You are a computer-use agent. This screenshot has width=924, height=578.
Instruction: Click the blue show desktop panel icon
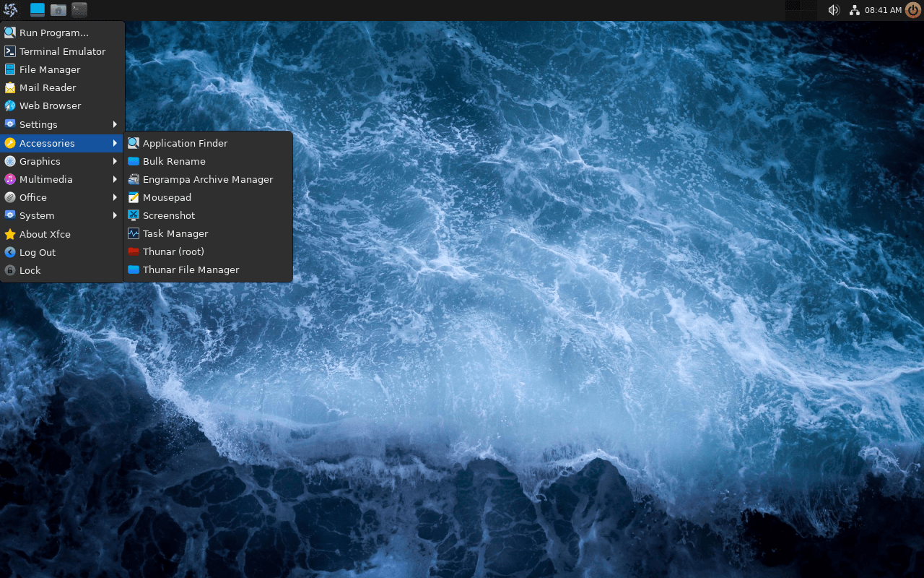[38, 10]
